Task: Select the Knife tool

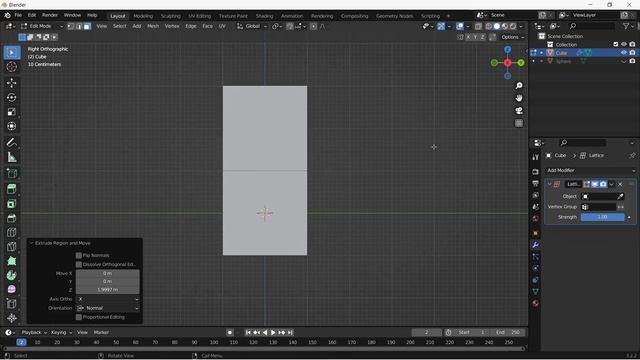Action: [11, 247]
